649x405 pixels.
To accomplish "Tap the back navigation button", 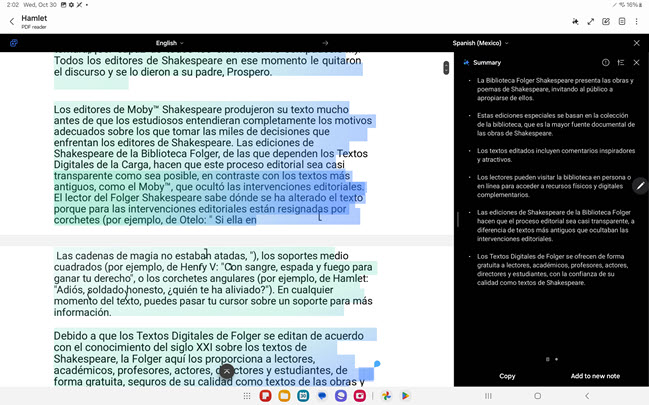I will click(x=587, y=396).
